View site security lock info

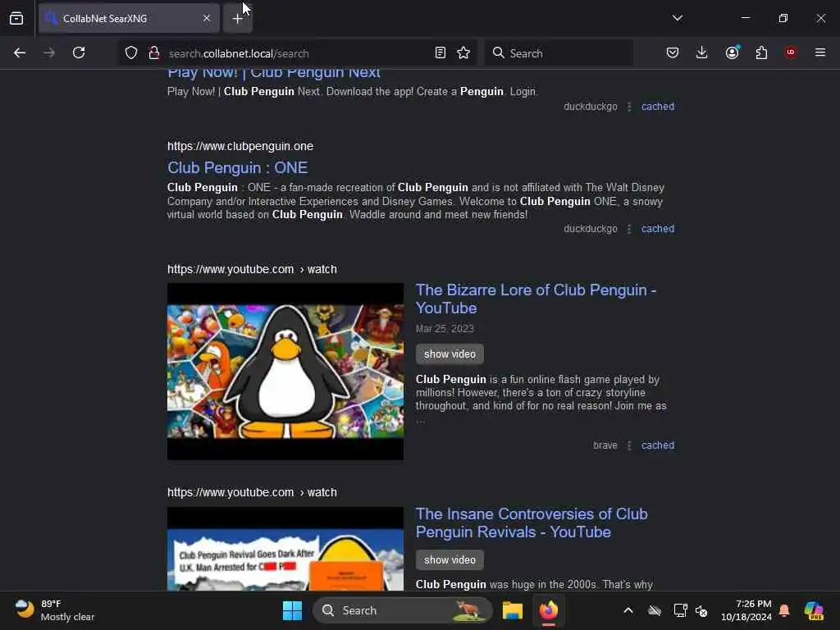pyautogui.click(x=154, y=52)
